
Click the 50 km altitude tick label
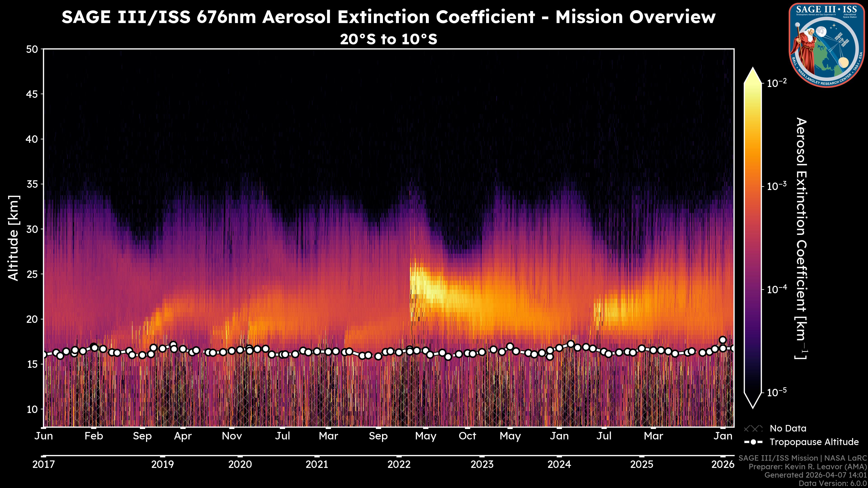click(32, 49)
